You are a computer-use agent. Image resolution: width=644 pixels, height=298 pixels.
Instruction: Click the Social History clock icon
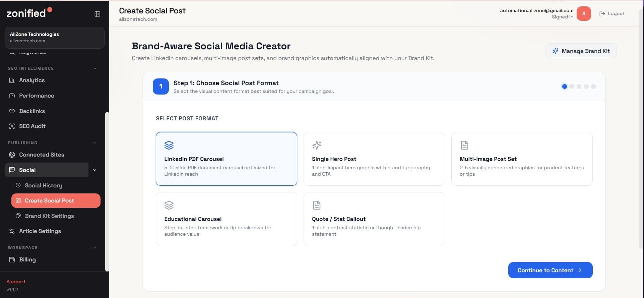coord(18,185)
